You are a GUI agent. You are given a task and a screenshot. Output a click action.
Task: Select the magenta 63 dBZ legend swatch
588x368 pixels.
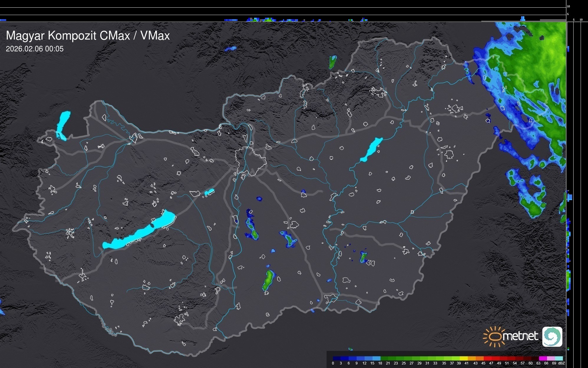pyautogui.click(x=543, y=358)
